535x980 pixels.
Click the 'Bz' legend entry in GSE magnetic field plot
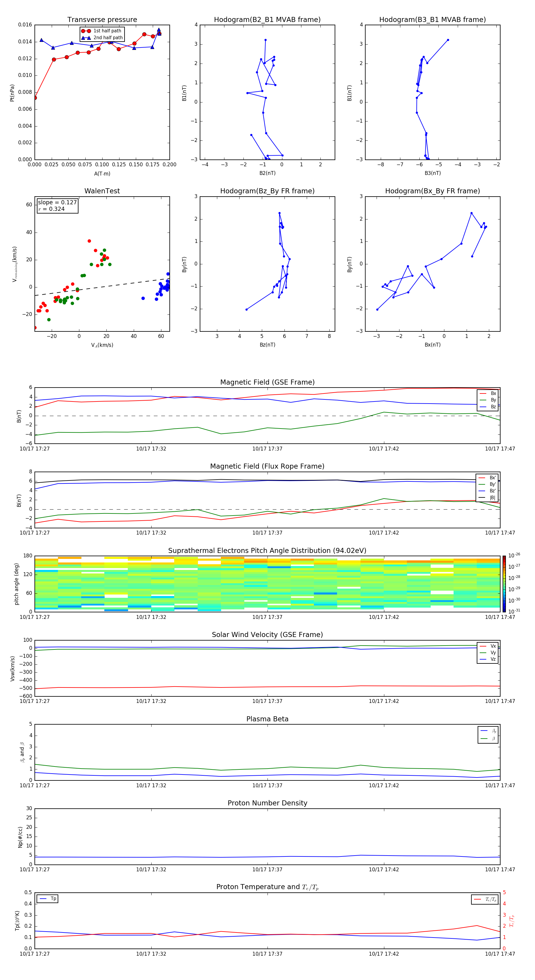(x=488, y=407)
